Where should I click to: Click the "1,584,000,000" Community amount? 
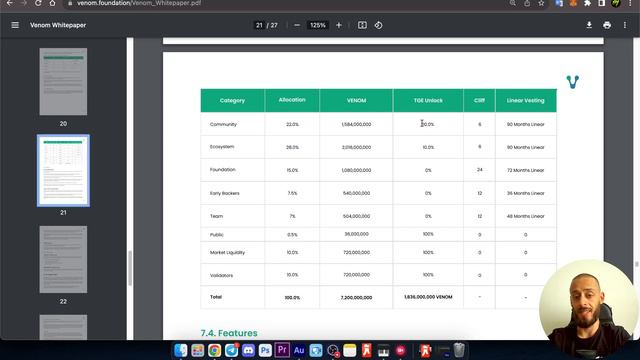coord(356,124)
